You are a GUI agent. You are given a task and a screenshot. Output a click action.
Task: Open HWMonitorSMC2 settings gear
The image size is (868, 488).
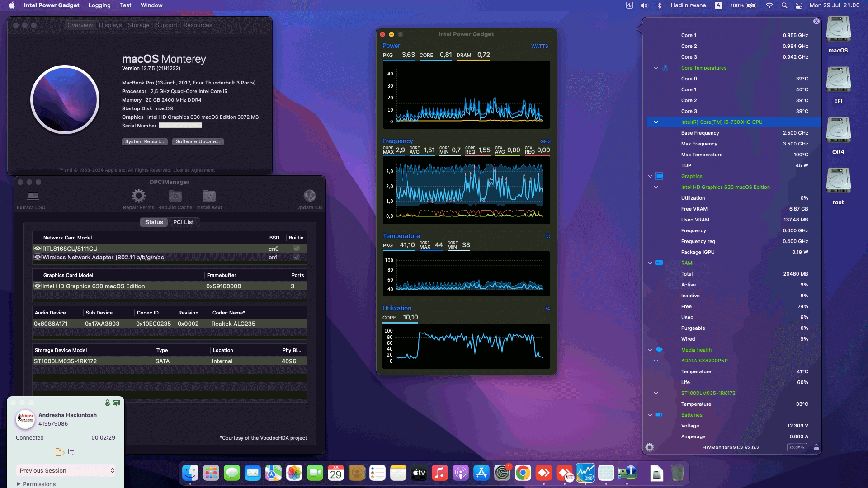click(x=650, y=447)
